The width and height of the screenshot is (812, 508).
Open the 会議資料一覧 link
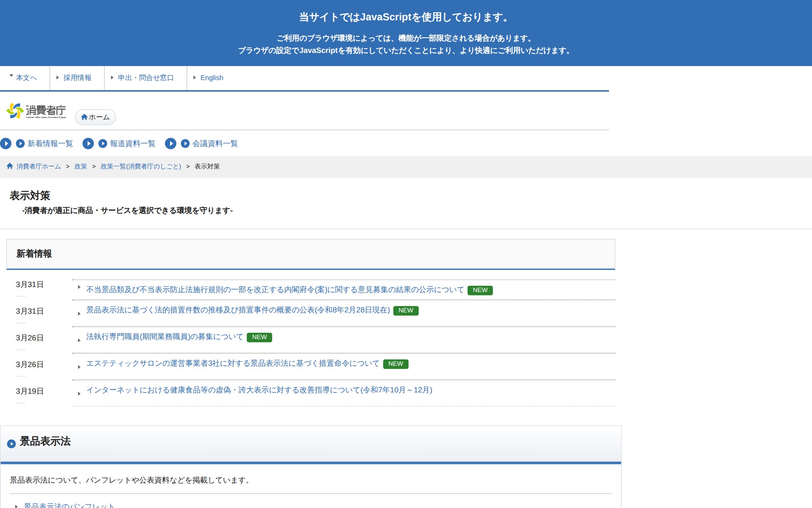215,144
